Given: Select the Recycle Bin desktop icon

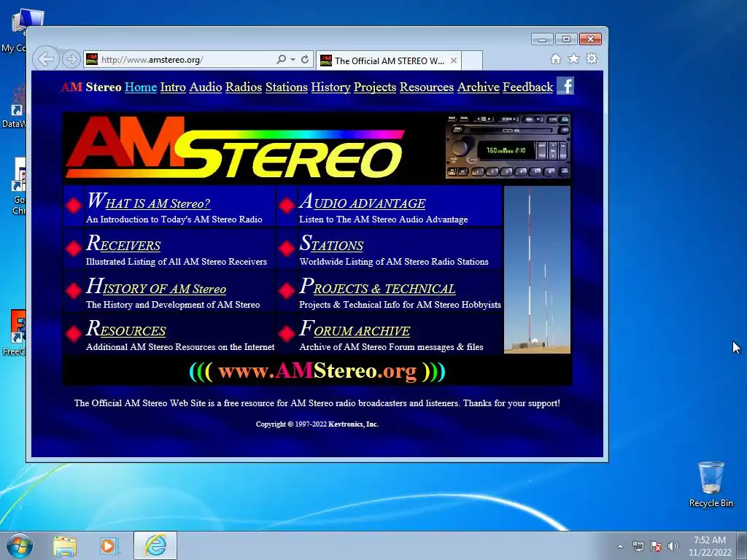Looking at the screenshot, I should (711, 484).
